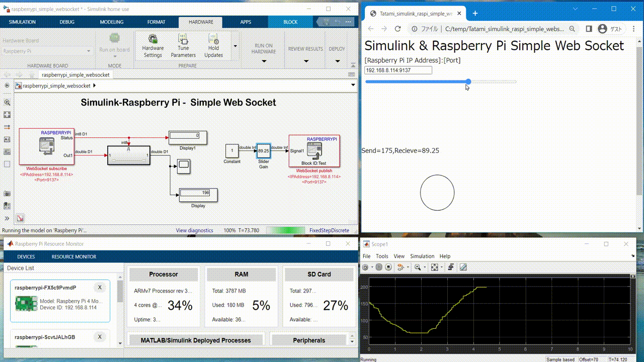644x362 pixels.
Task: Click Scope cursor measurements icon
Action: point(463,267)
